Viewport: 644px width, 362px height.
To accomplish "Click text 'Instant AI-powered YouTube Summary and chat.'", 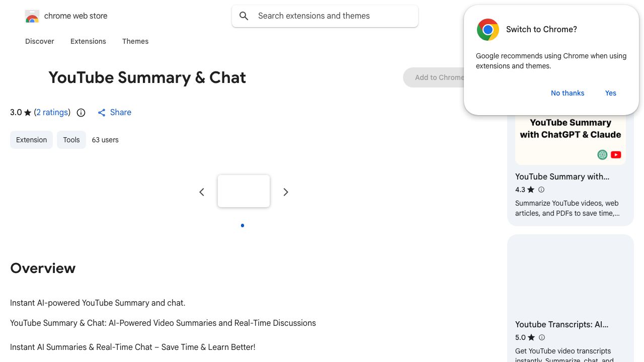I will [x=98, y=303].
